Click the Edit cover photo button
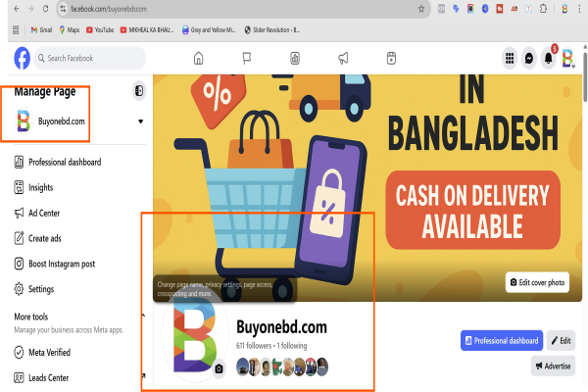 pyautogui.click(x=537, y=282)
